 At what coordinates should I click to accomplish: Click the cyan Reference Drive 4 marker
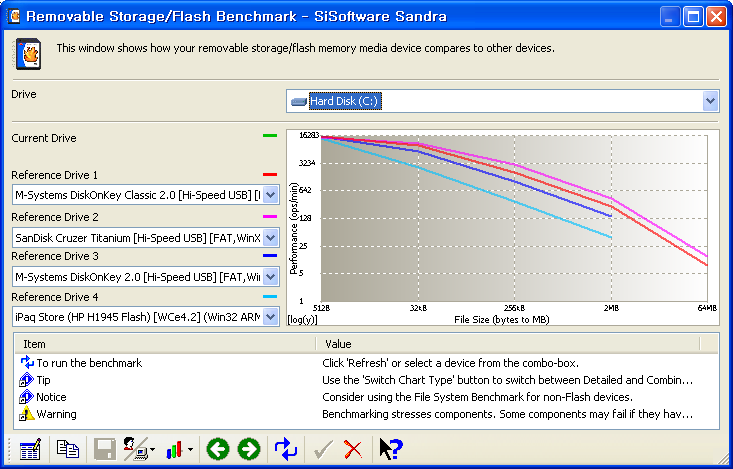(x=270, y=296)
